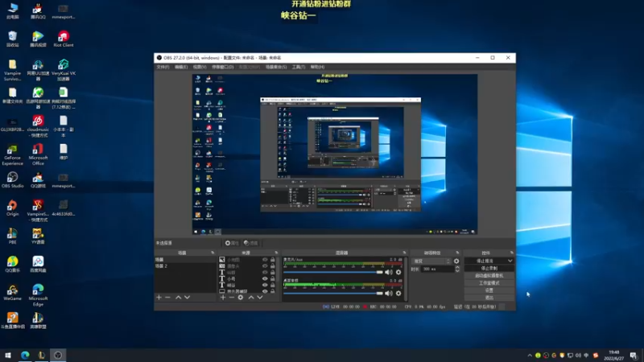Image resolution: width=644 pixels, height=362 pixels.
Task: Toggle visibility of the 小号 source
Action: click(265, 278)
